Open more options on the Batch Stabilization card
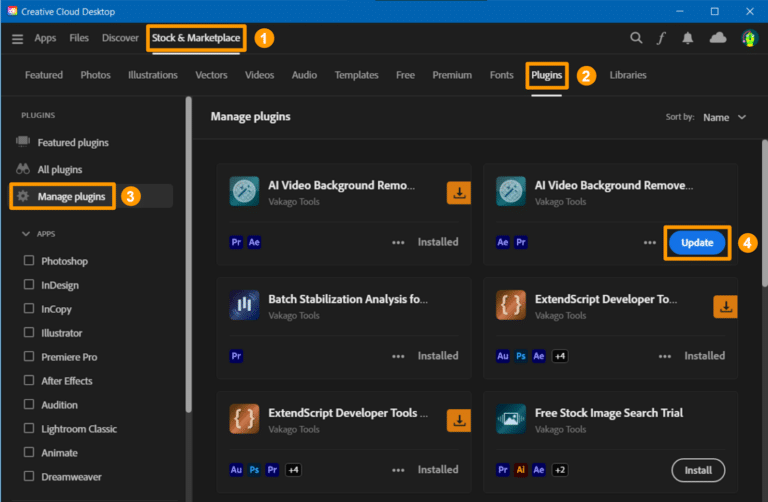Viewport: 768px width, 502px height. (x=398, y=357)
